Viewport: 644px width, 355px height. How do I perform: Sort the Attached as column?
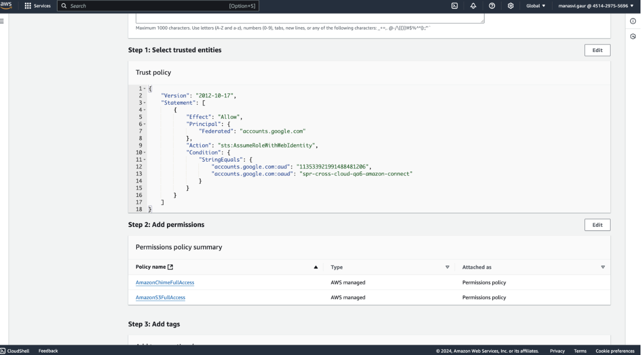(x=603, y=267)
